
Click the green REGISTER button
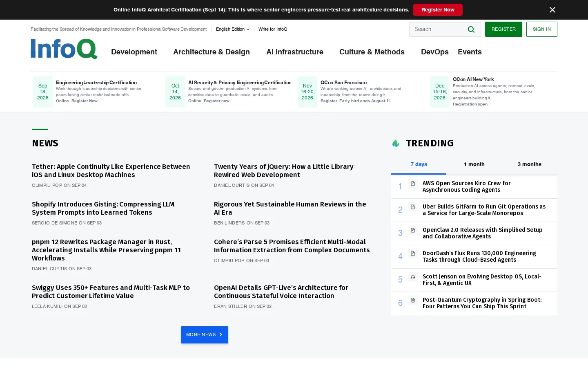pos(503,29)
